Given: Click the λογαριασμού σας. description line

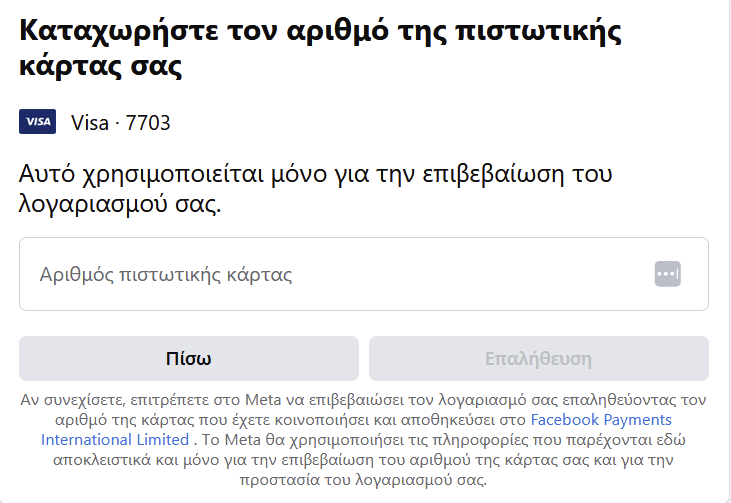Looking at the screenshot, I should [120, 204].
